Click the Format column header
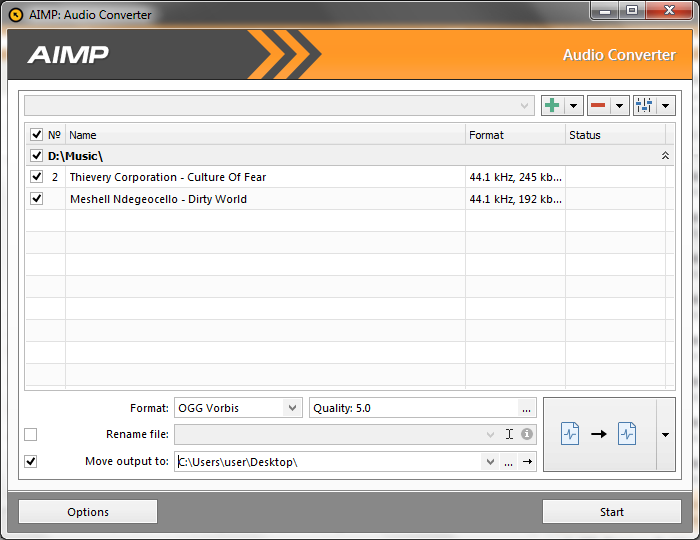The height and width of the screenshot is (540, 700). pyautogui.click(x=516, y=135)
